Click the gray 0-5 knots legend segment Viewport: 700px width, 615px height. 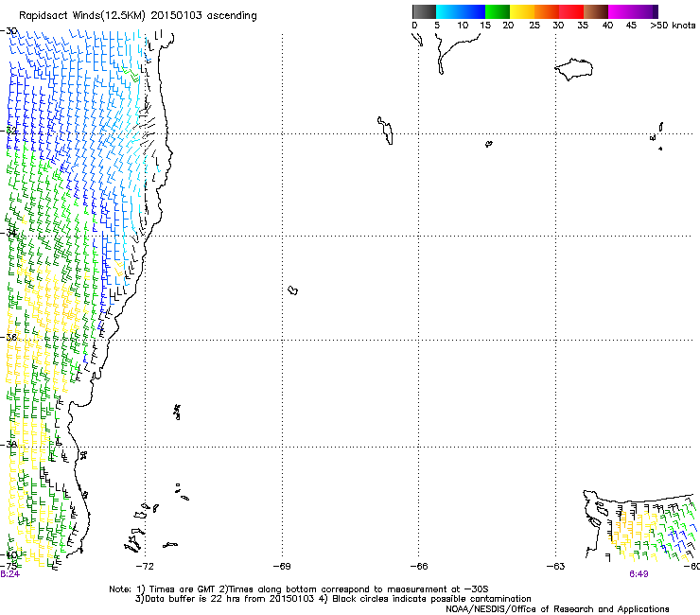pos(424,11)
